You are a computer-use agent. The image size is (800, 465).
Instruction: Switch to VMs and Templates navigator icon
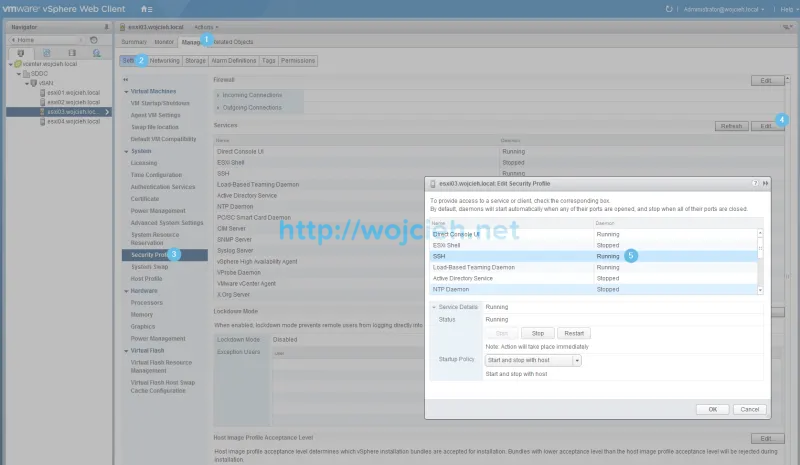(46, 53)
